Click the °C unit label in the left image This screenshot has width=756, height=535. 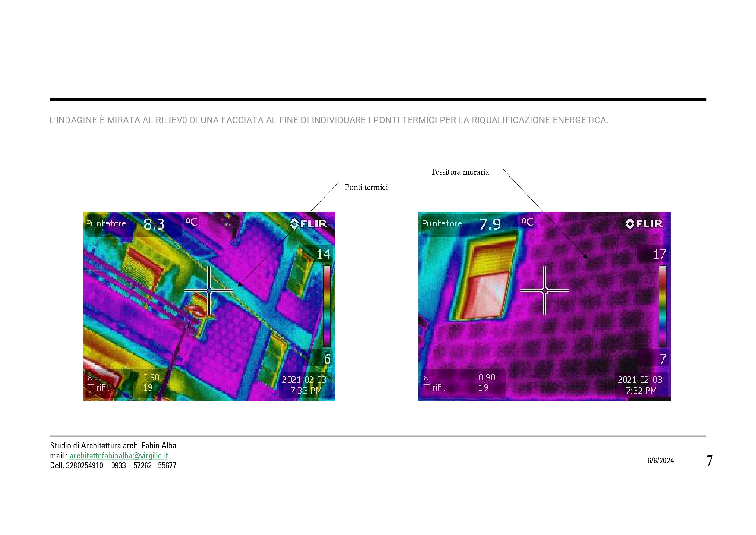(x=191, y=222)
